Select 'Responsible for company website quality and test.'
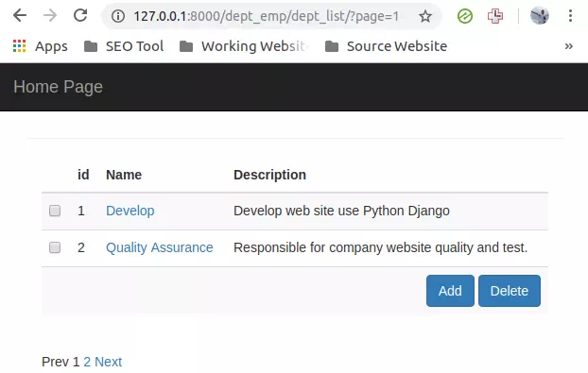This screenshot has width=588, height=373. coord(380,247)
